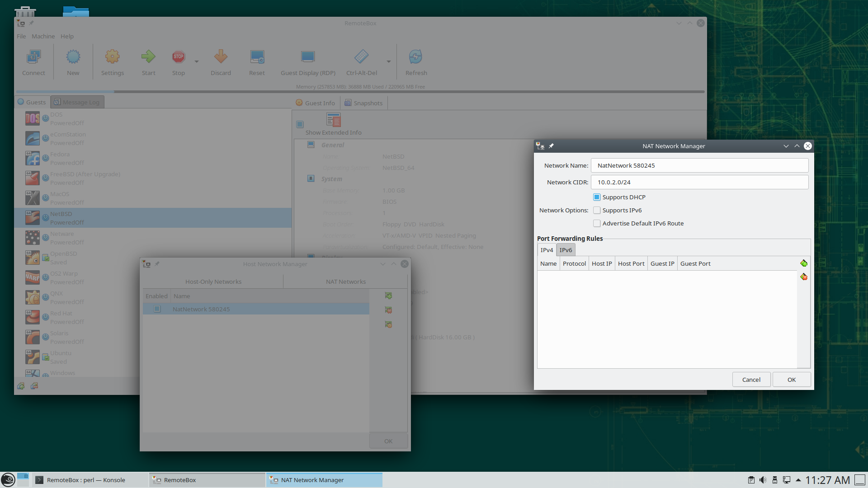Open the Machine menu
Image resolution: width=868 pixels, height=488 pixels.
click(x=43, y=36)
